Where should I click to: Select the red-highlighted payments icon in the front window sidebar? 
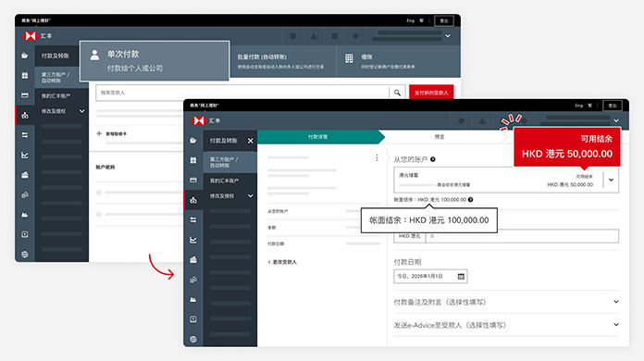193,201
